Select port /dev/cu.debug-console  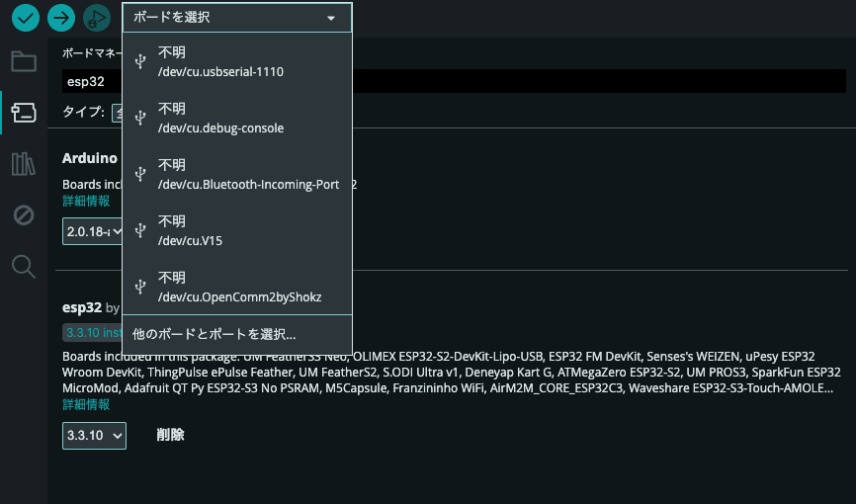pos(237,118)
